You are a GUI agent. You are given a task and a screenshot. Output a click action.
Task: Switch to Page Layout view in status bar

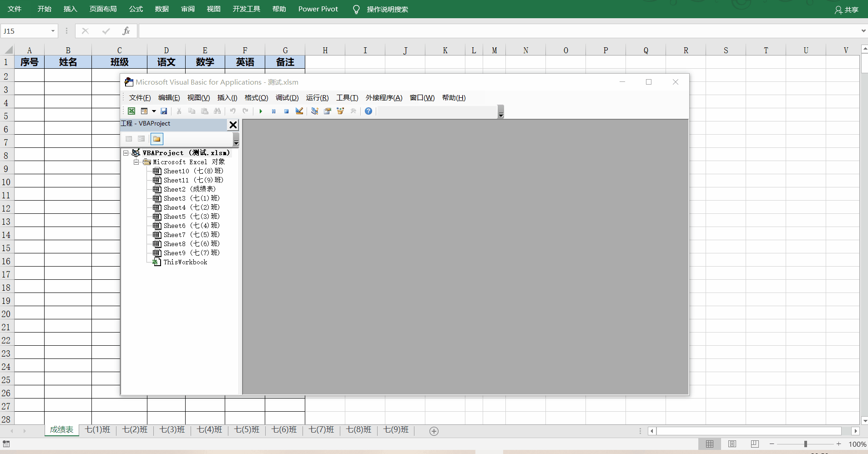732,444
